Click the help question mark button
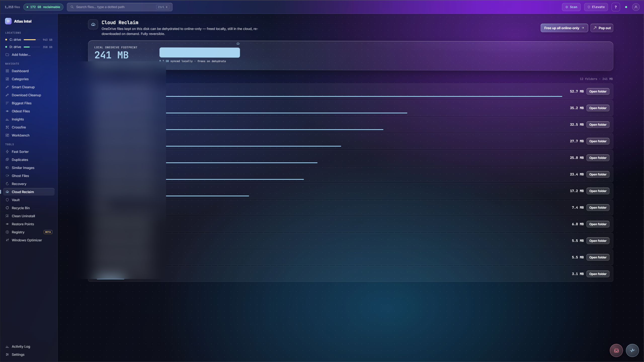The width and height of the screenshot is (644, 362). [616, 7]
